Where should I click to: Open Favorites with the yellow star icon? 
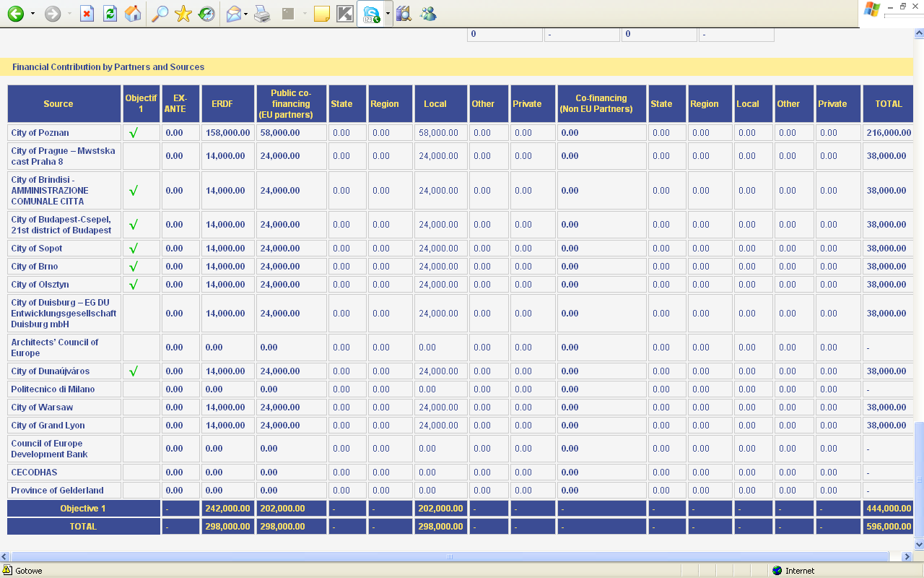click(183, 14)
